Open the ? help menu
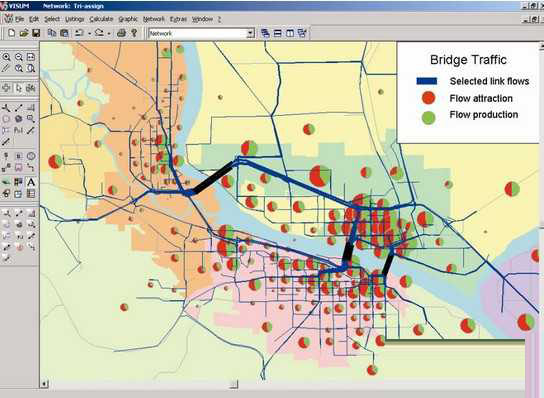 point(219,19)
